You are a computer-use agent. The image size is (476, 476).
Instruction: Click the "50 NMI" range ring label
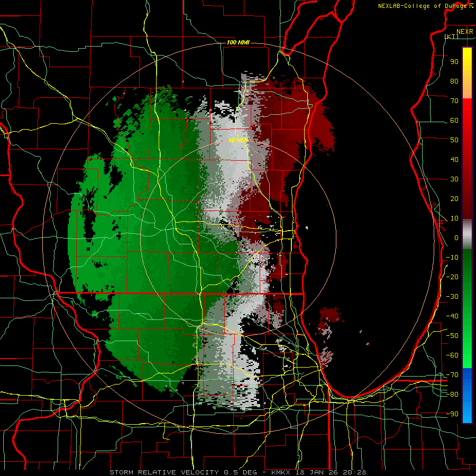click(x=238, y=140)
